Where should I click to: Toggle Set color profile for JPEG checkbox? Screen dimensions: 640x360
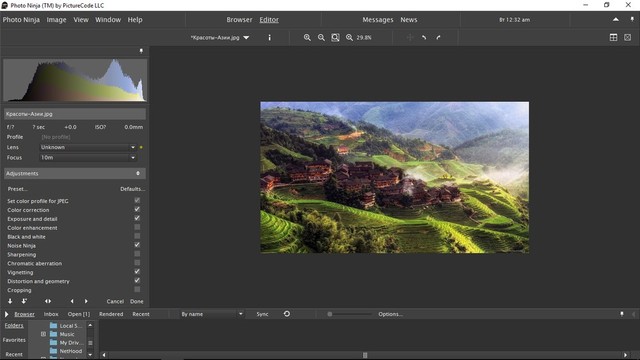[x=137, y=200]
